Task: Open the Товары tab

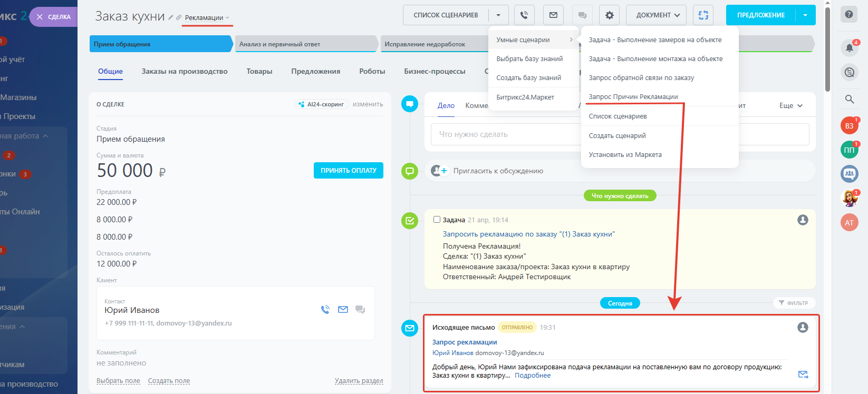Action: (259, 72)
